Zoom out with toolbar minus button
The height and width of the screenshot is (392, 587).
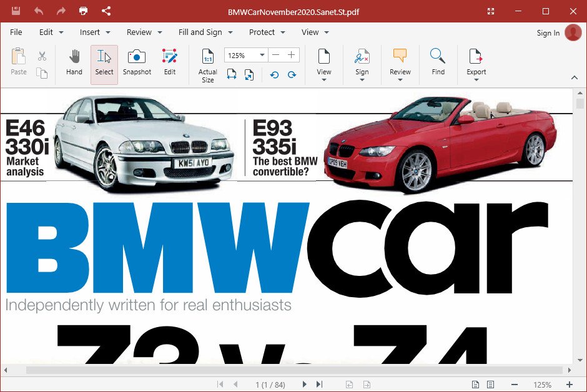pyautogui.click(x=276, y=55)
